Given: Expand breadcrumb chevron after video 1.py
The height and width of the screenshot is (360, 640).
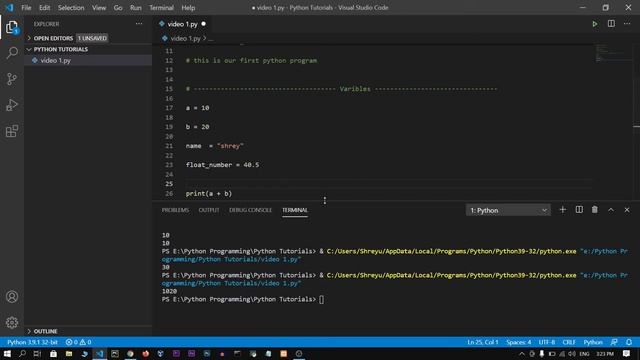Looking at the screenshot, I should click(x=204, y=38).
